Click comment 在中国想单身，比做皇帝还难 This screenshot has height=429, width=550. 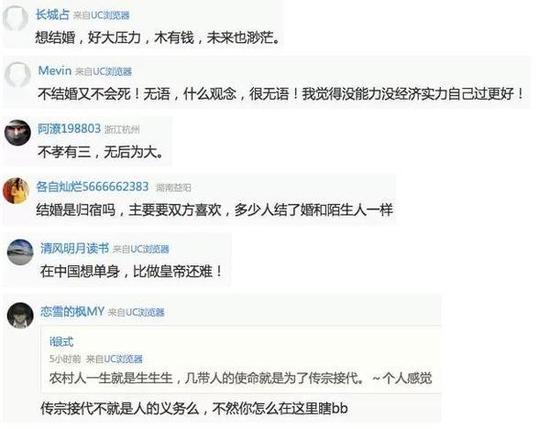[x=132, y=271]
